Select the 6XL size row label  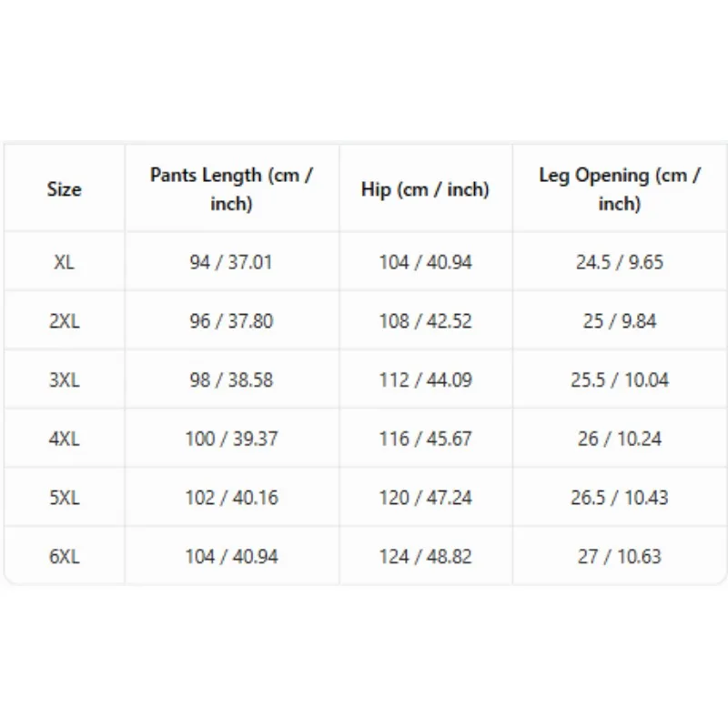tap(64, 556)
